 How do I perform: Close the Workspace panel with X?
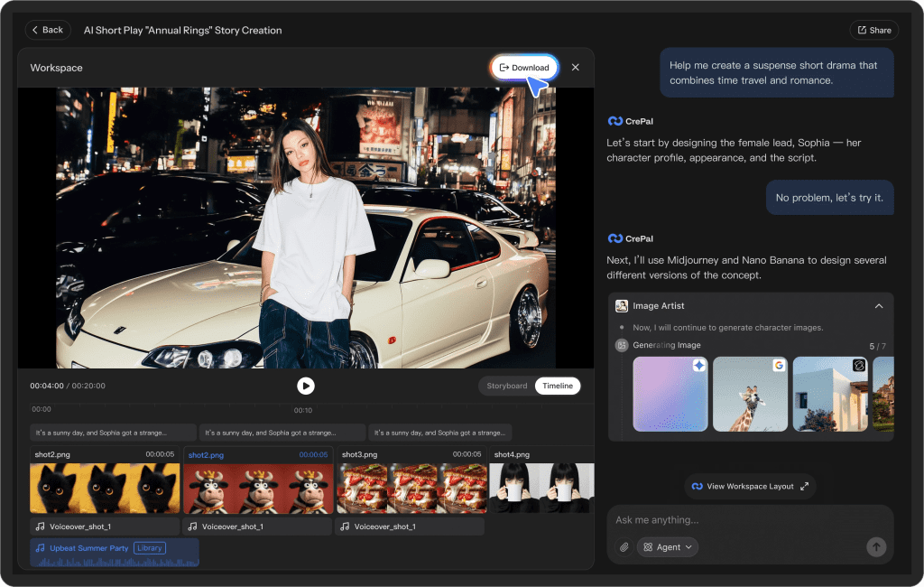576,68
